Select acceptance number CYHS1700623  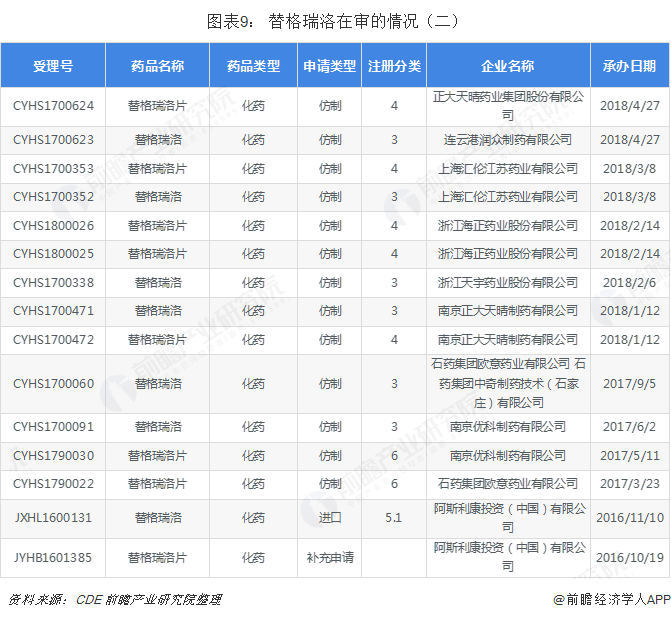pyautogui.click(x=53, y=140)
